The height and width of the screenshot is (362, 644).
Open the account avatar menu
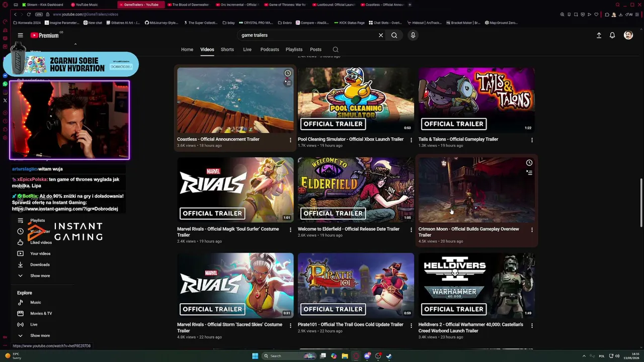click(628, 35)
